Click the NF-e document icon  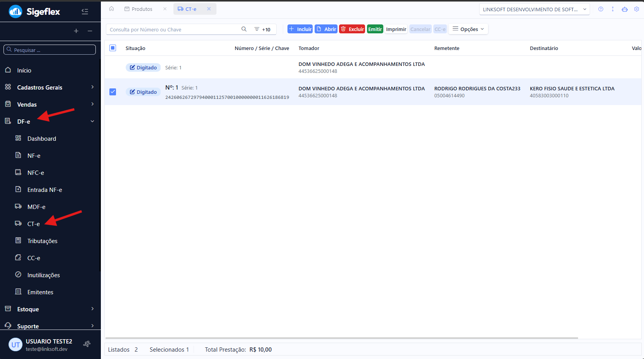pyautogui.click(x=18, y=155)
